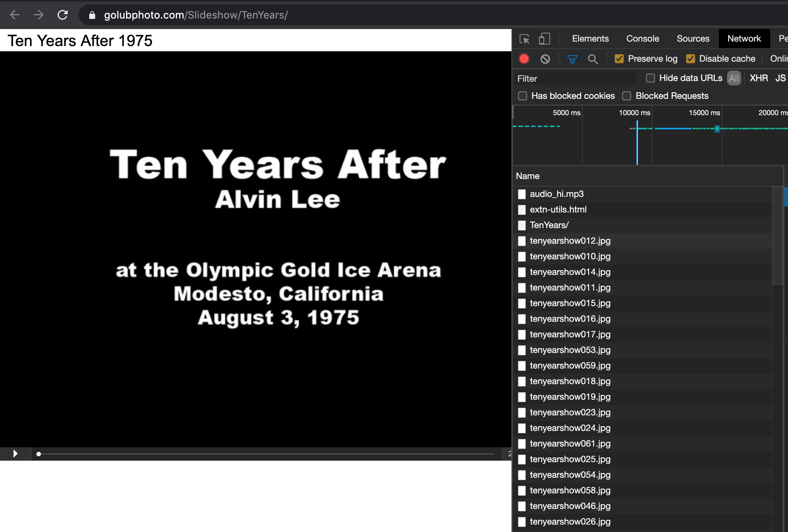The width and height of the screenshot is (788, 532).
Task: Stop recording network log
Action: coord(524,59)
